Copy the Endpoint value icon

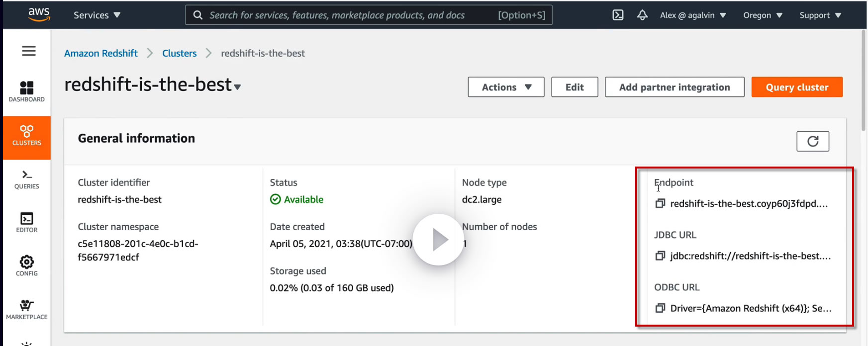tap(660, 203)
